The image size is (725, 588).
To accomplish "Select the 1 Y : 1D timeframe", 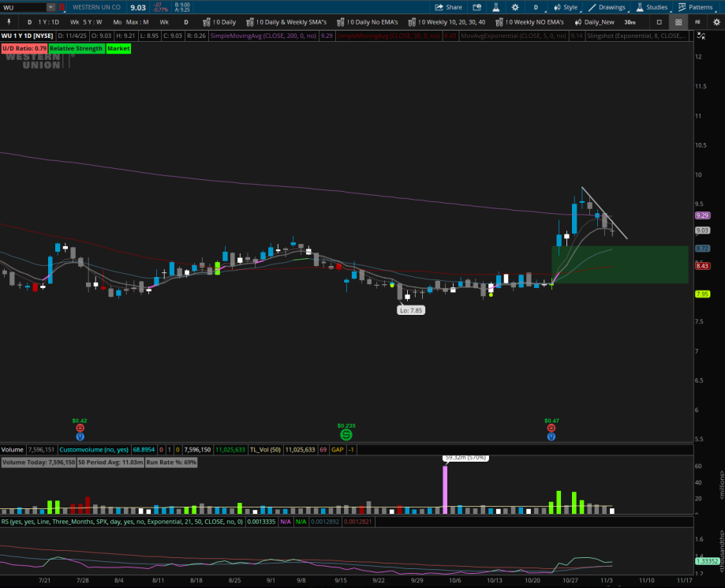I will pyautogui.click(x=49, y=22).
